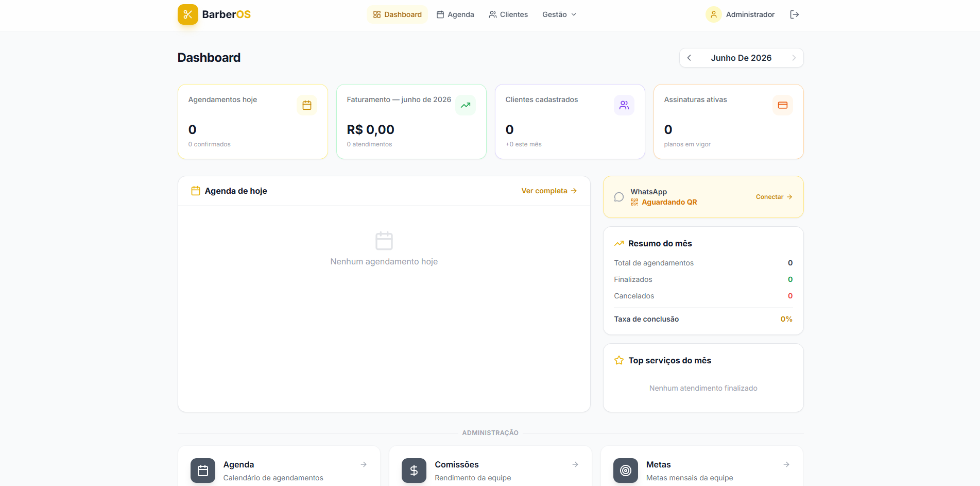Open the Metas administration card

(x=702, y=466)
